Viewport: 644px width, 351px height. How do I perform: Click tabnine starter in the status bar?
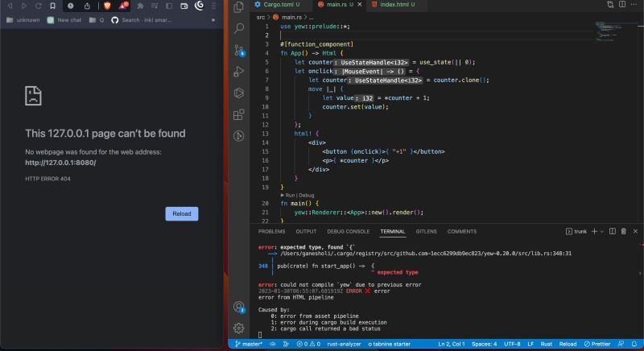point(389,344)
